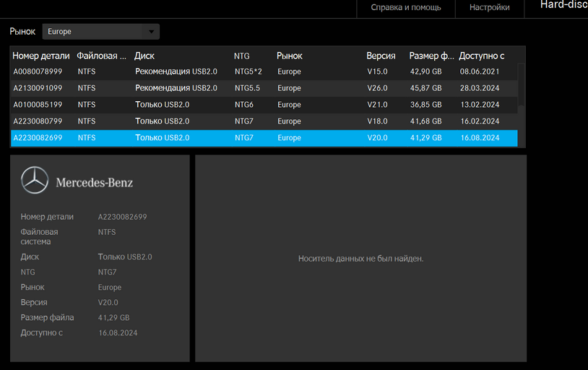The width and height of the screenshot is (588, 370).
Task: Click 36,85 GB file size cell
Action: coord(426,105)
